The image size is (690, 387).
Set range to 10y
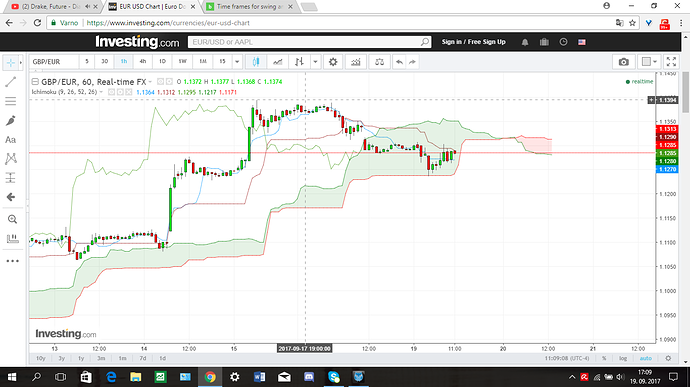[40, 358]
